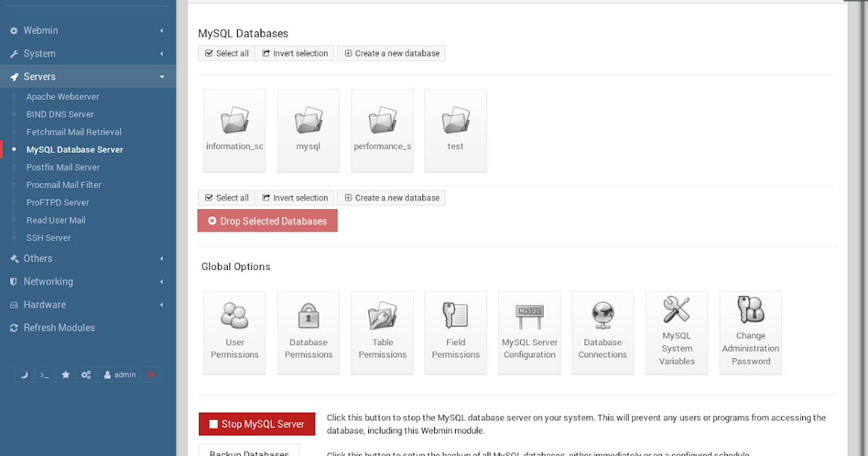Click Stop MySQL Server

coord(257,424)
